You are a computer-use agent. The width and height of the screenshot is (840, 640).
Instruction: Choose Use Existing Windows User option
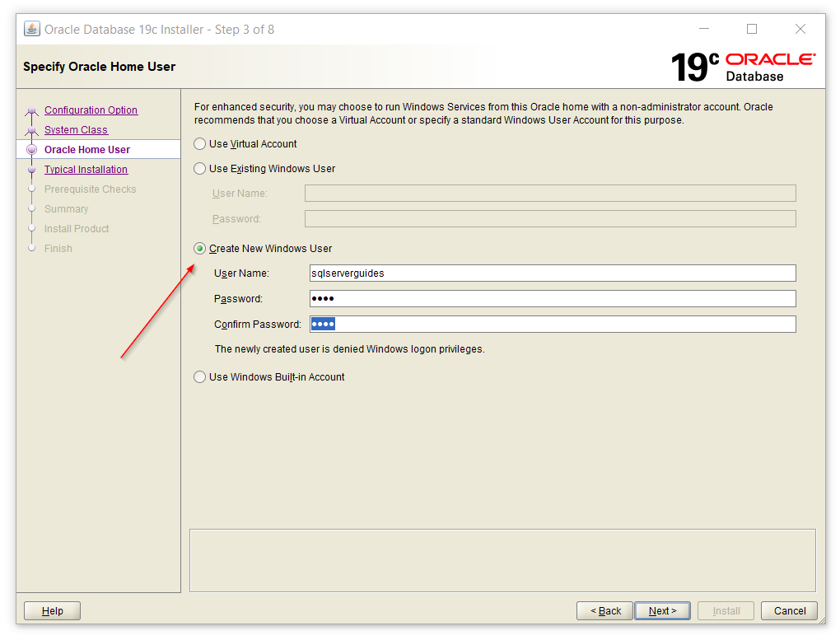click(x=200, y=169)
